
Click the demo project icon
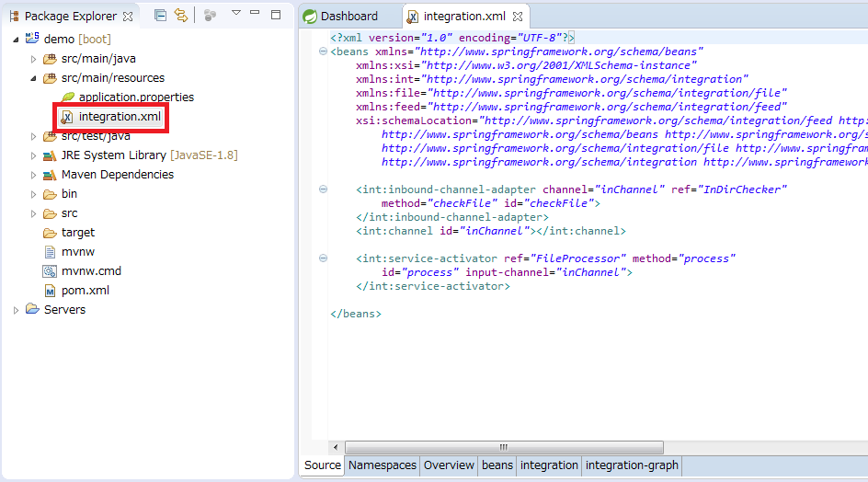[x=32, y=39]
